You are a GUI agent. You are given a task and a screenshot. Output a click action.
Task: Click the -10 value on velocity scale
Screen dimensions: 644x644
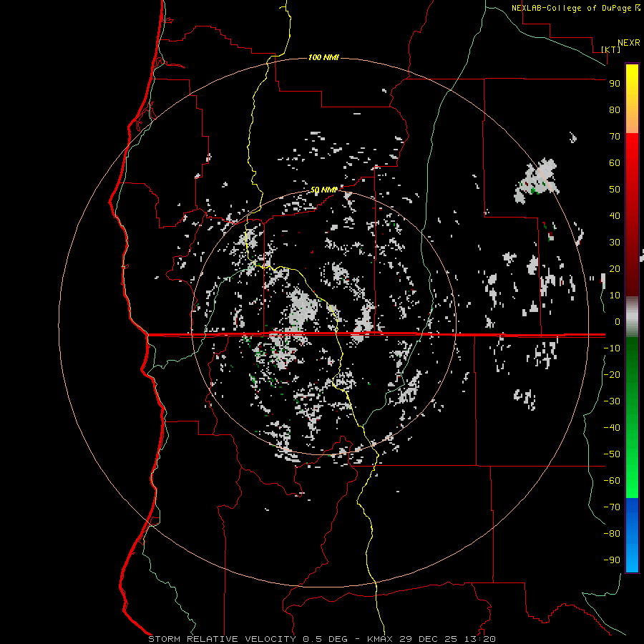(612, 348)
